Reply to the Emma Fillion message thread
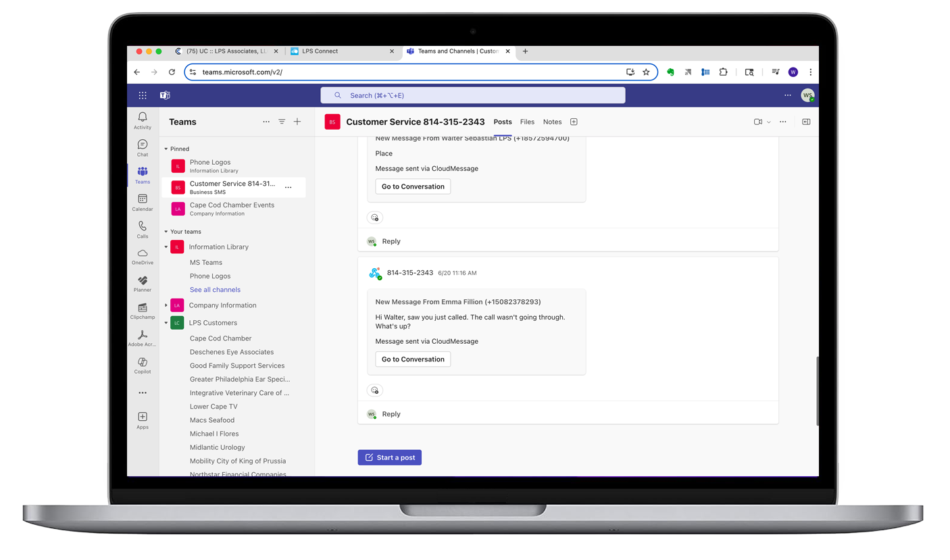 [391, 414]
